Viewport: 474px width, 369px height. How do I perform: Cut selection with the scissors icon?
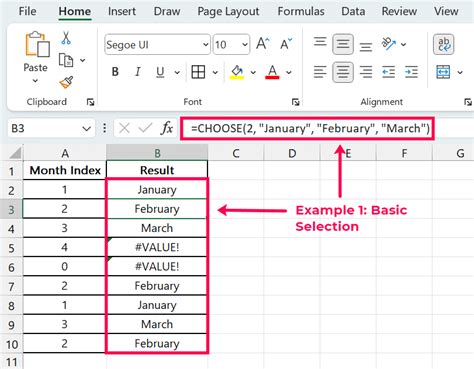tap(66, 38)
